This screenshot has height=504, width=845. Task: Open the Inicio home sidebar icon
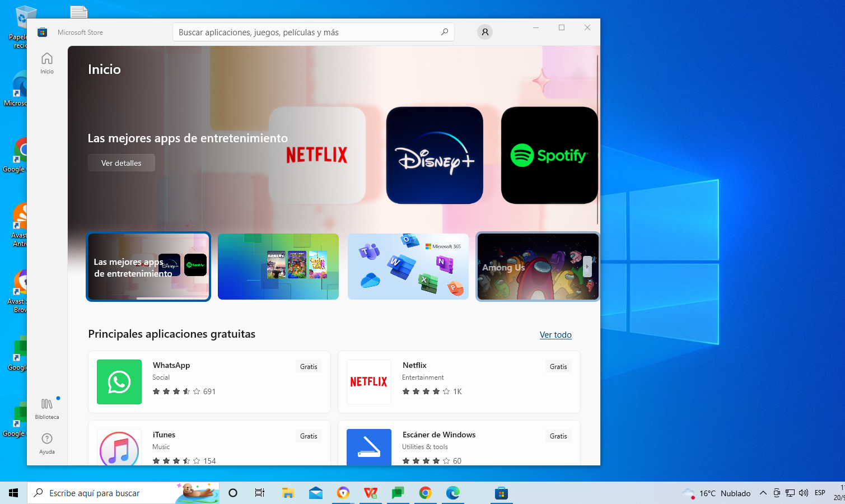(x=47, y=63)
